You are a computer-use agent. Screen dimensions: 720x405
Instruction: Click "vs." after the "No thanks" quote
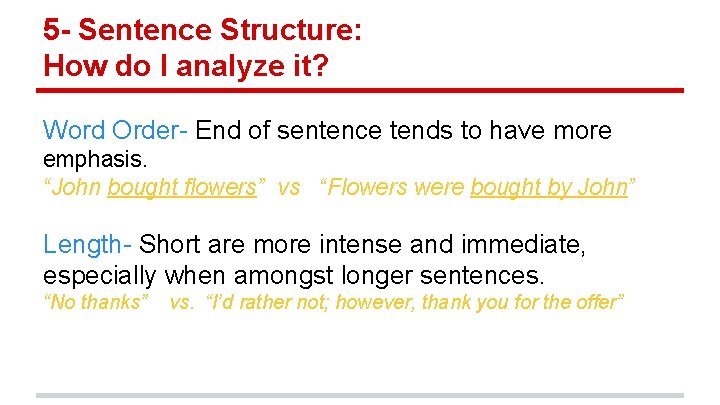(182, 302)
